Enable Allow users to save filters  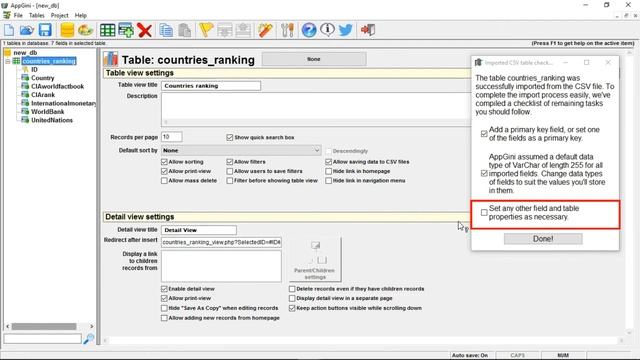click(x=230, y=171)
